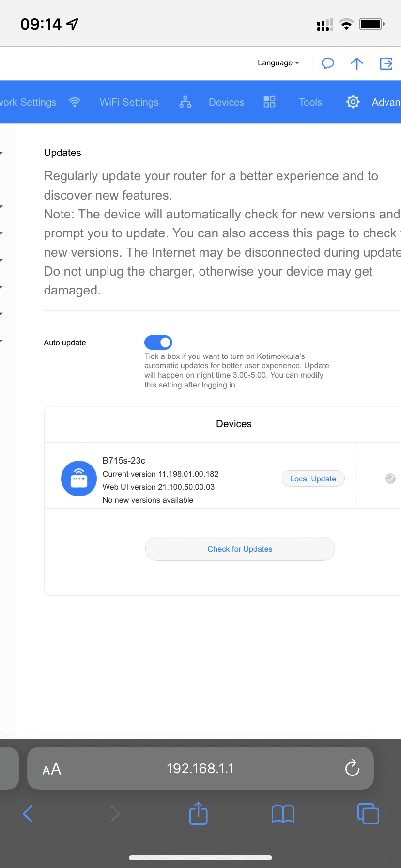Tap Safari's share icon

pos(198,813)
